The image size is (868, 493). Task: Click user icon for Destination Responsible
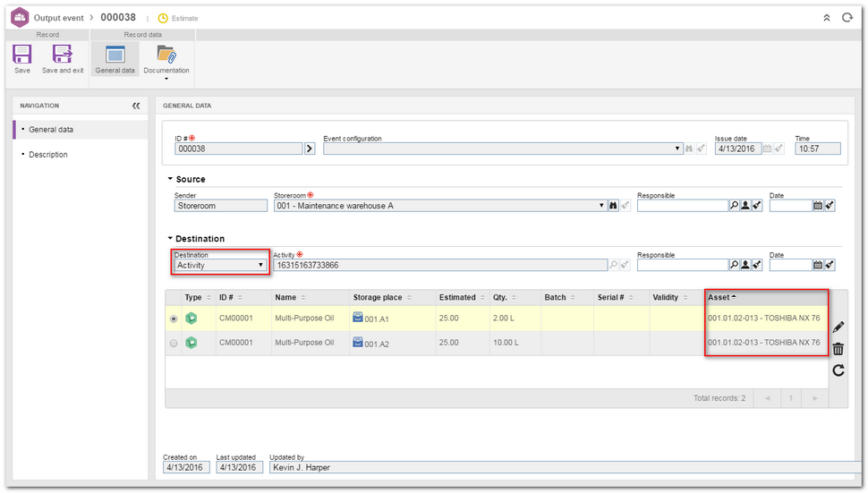click(745, 265)
